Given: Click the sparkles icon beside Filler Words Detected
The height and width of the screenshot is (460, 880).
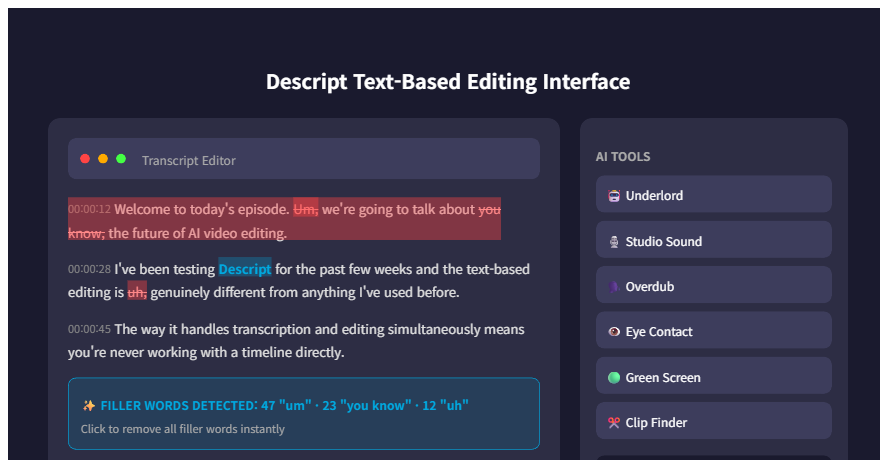Looking at the screenshot, I should (x=89, y=406).
